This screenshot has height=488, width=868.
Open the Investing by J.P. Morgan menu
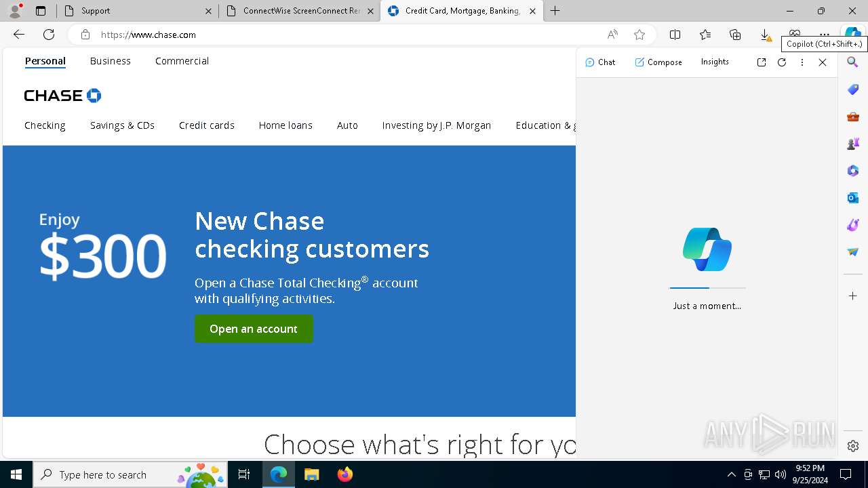point(437,125)
